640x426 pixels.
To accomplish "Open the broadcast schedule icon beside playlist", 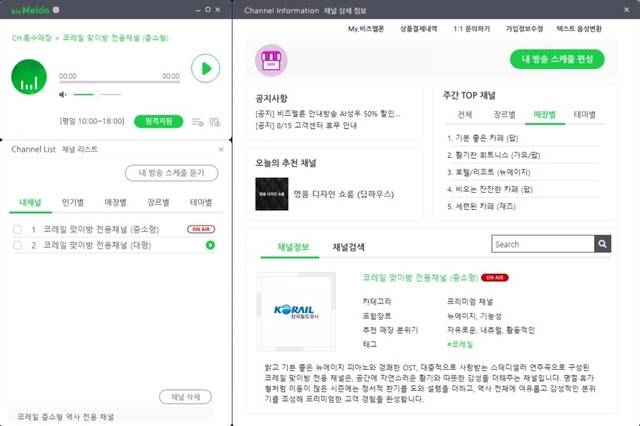I will point(215,122).
